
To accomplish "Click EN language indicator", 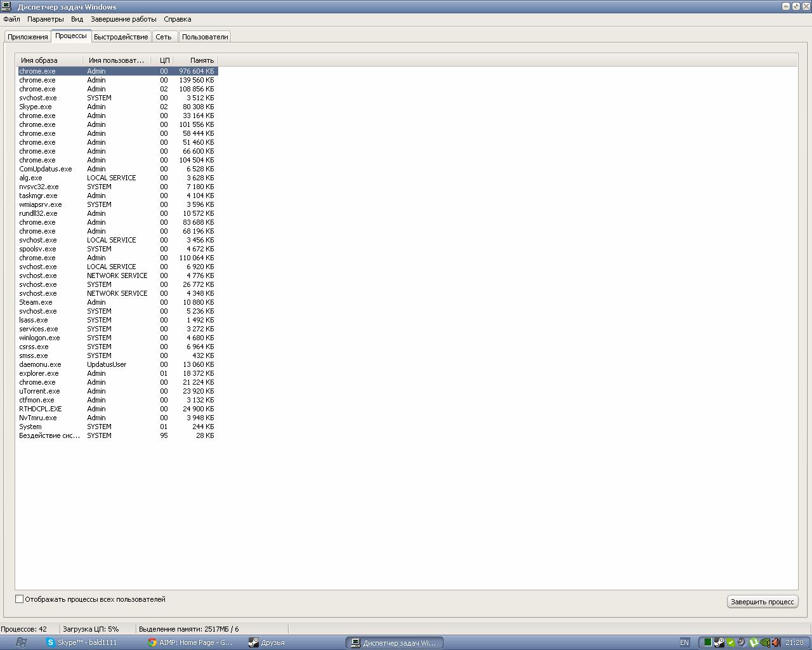I will click(684, 642).
